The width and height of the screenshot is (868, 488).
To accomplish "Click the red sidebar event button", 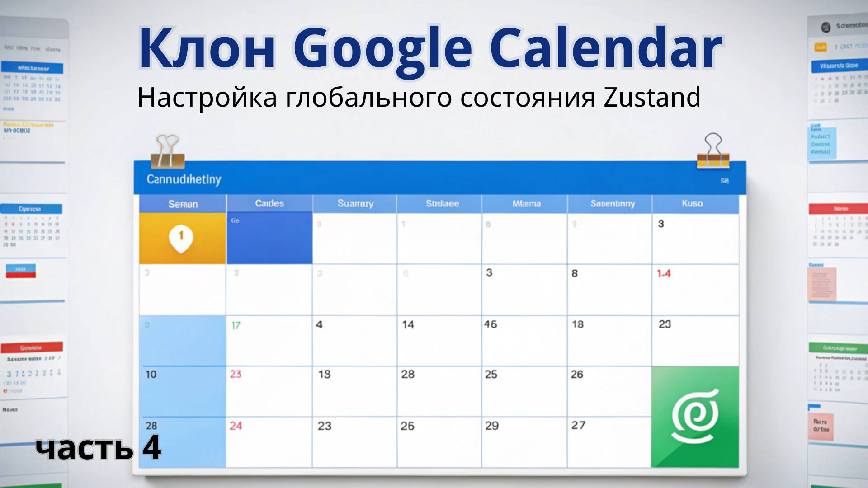I will (21, 275).
